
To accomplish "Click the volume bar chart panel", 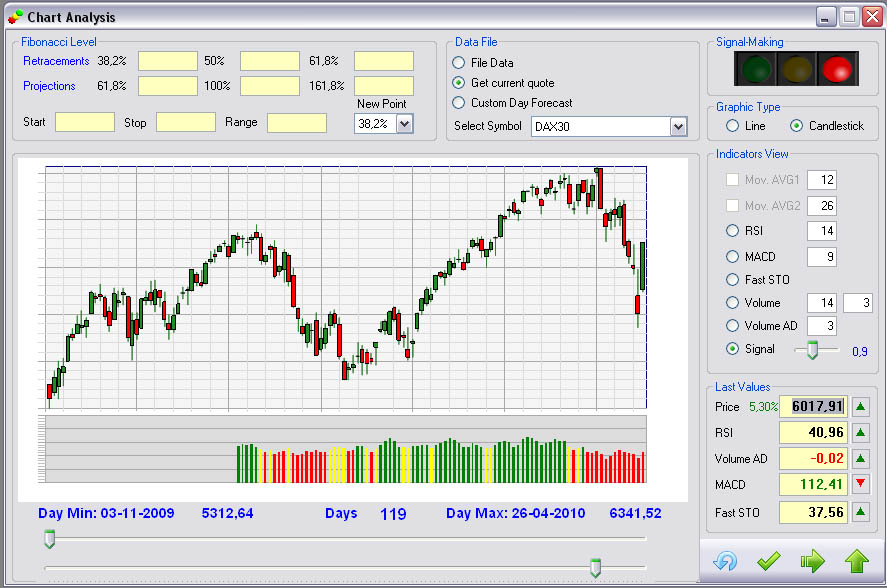I will (346, 449).
